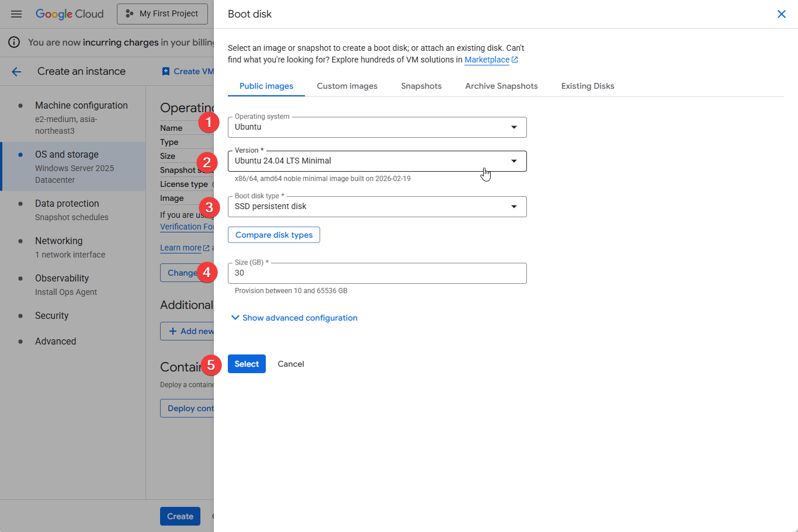Click the Add new disk button
This screenshot has height=532, width=798.
point(187,331)
